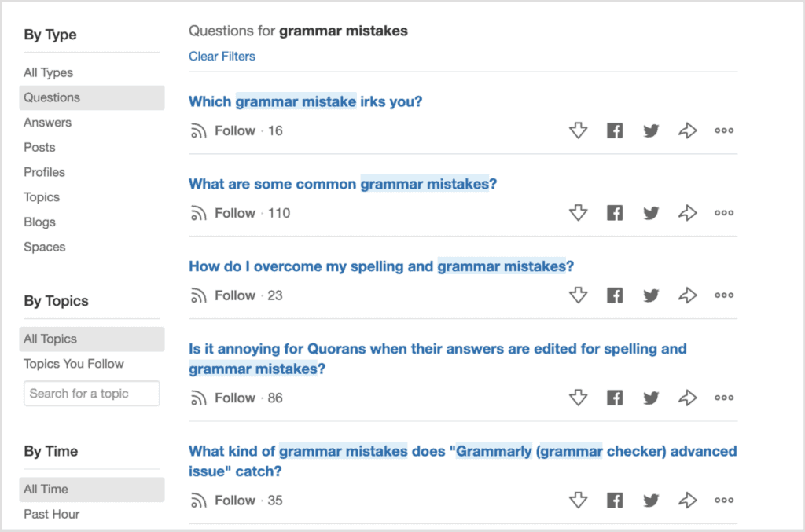Tweet the spelling and grammar mistakes question

651,295
